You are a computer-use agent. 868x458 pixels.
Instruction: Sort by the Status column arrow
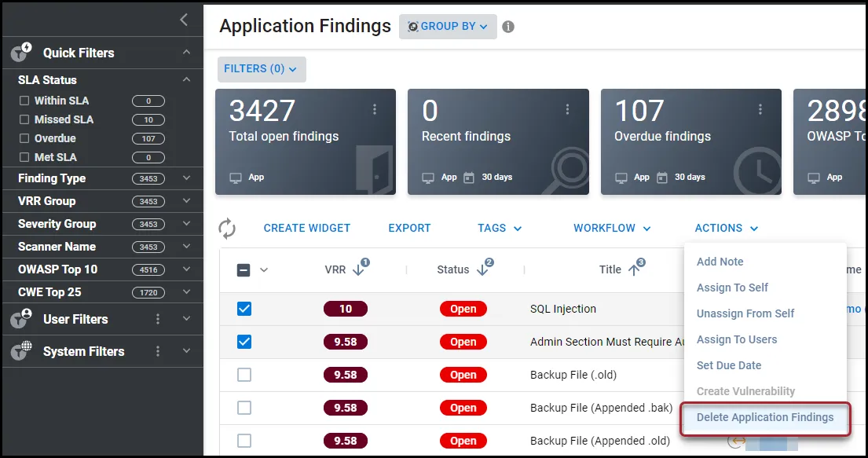pos(483,269)
